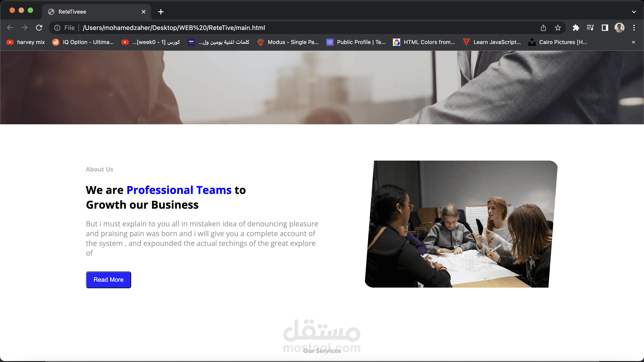
Task: Open a new tab with plus button
Action: pyautogui.click(x=161, y=12)
